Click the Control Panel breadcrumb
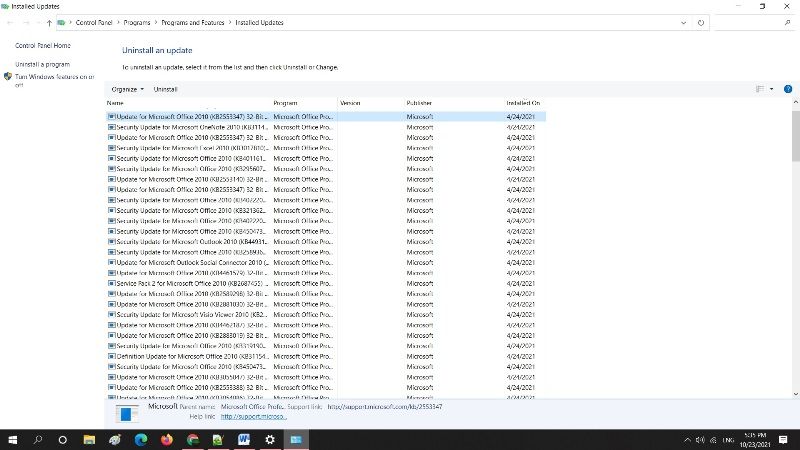800x450 pixels. pos(94,22)
